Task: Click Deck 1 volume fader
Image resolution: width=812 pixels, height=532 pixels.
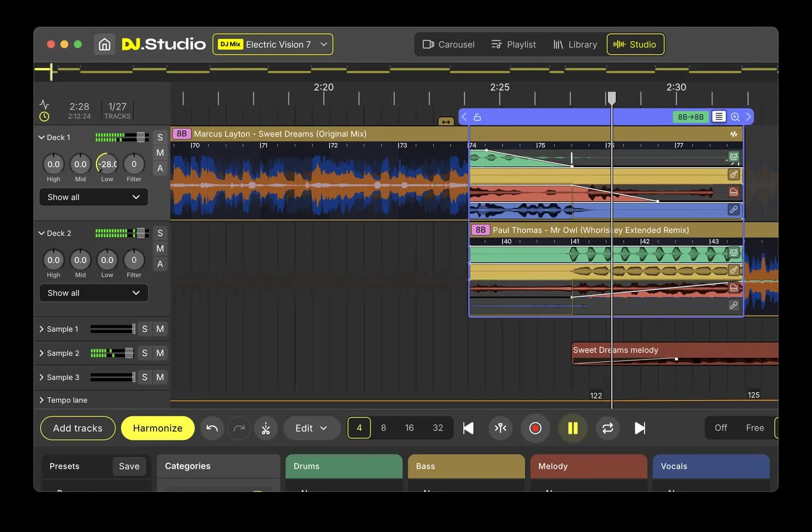Action: click(141, 138)
